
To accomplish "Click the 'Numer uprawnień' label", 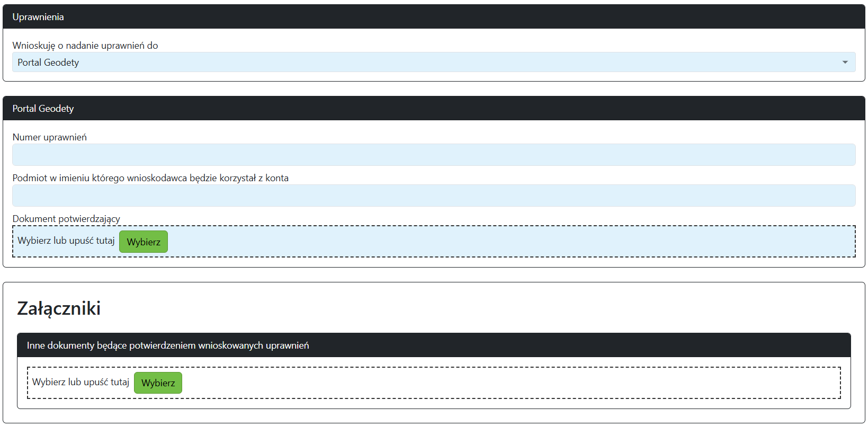I will click(x=50, y=137).
